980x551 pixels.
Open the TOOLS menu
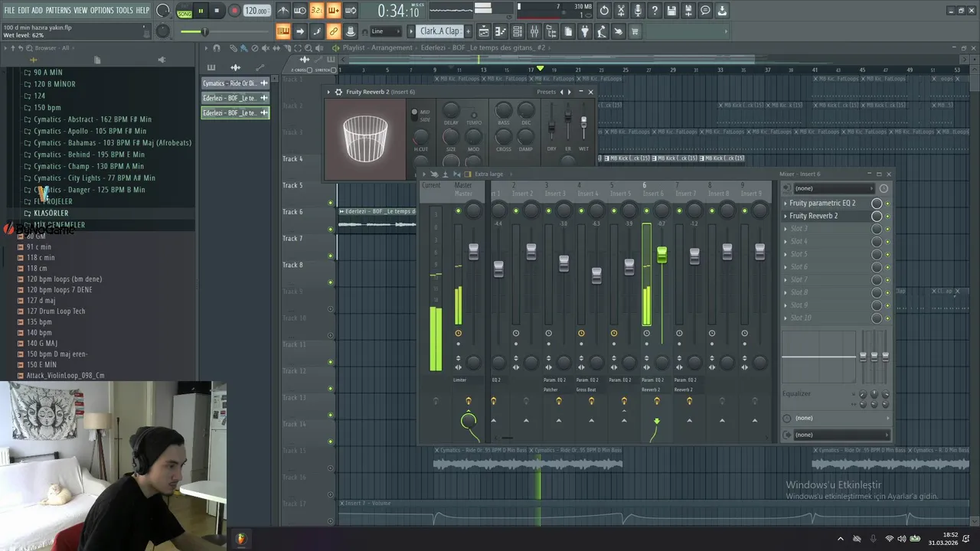(x=124, y=11)
